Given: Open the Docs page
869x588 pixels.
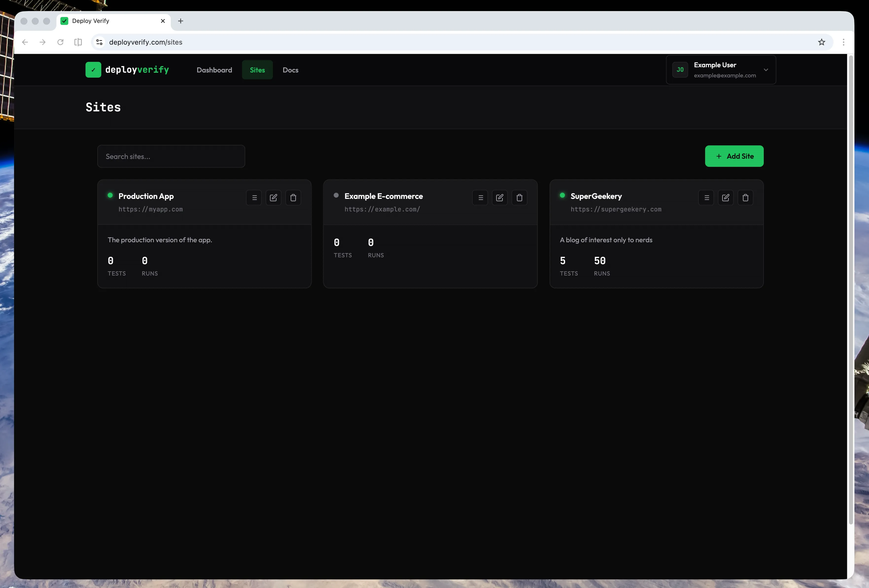Looking at the screenshot, I should coord(291,69).
